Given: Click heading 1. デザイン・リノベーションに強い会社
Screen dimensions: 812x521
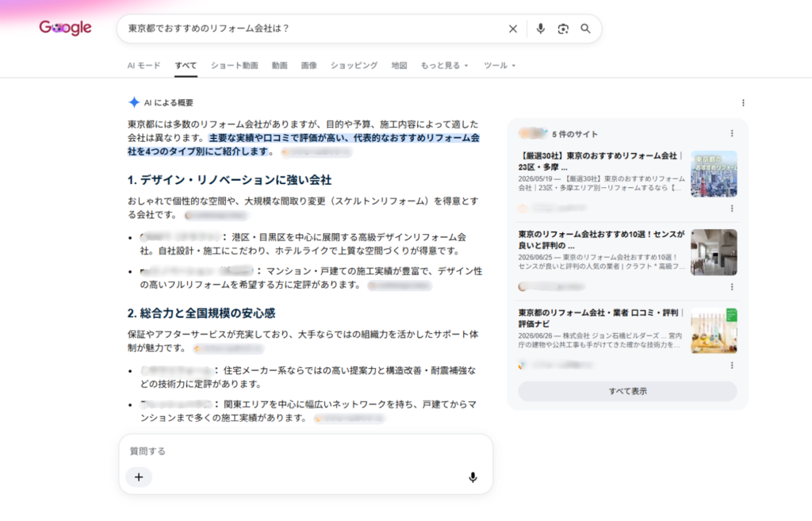Looking at the screenshot, I should point(229,180).
